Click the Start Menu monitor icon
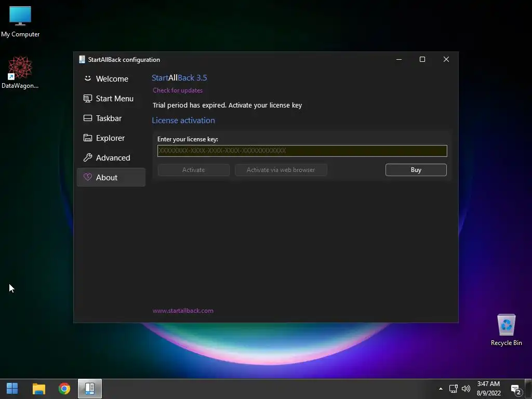The width and height of the screenshot is (532, 399). (87, 98)
